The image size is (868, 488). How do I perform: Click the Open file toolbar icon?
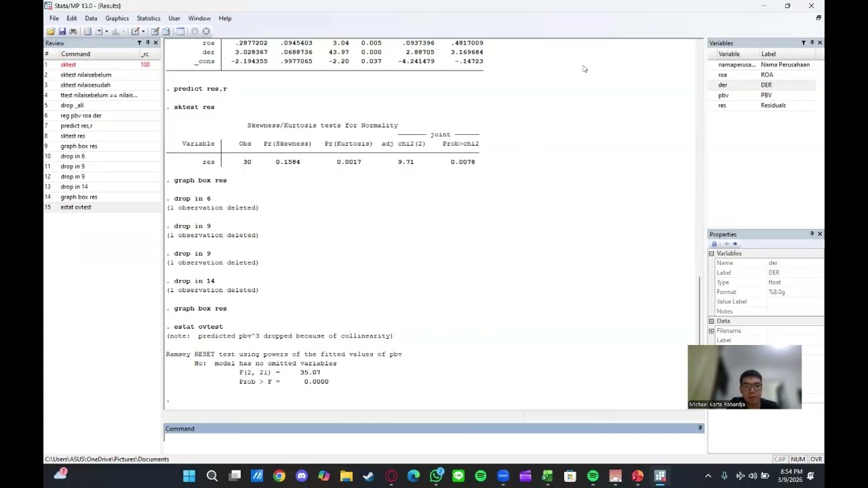point(51,31)
